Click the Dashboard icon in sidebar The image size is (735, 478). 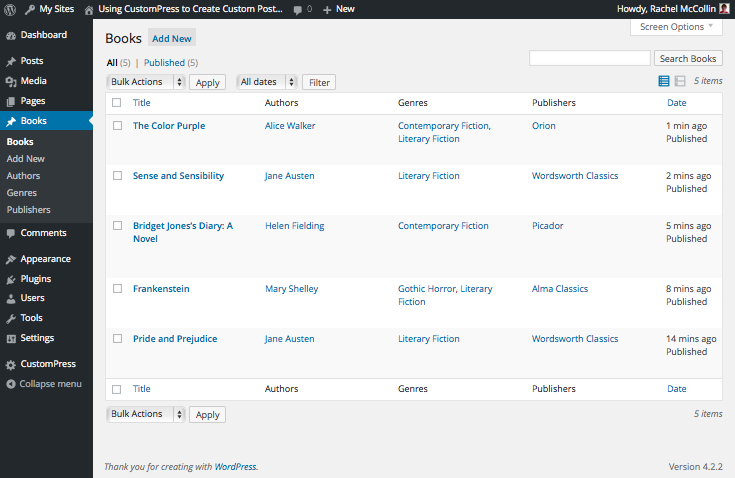pos(11,36)
